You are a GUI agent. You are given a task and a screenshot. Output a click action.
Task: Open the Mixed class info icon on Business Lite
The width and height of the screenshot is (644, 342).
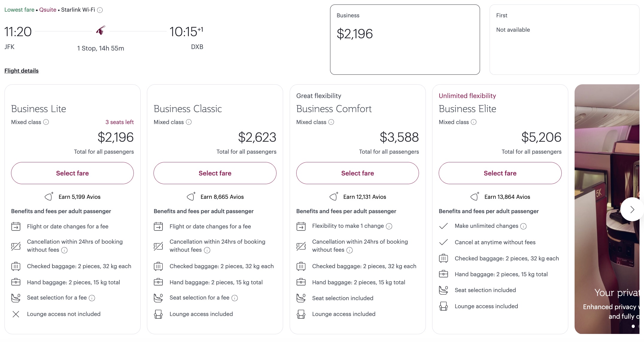(45, 122)
